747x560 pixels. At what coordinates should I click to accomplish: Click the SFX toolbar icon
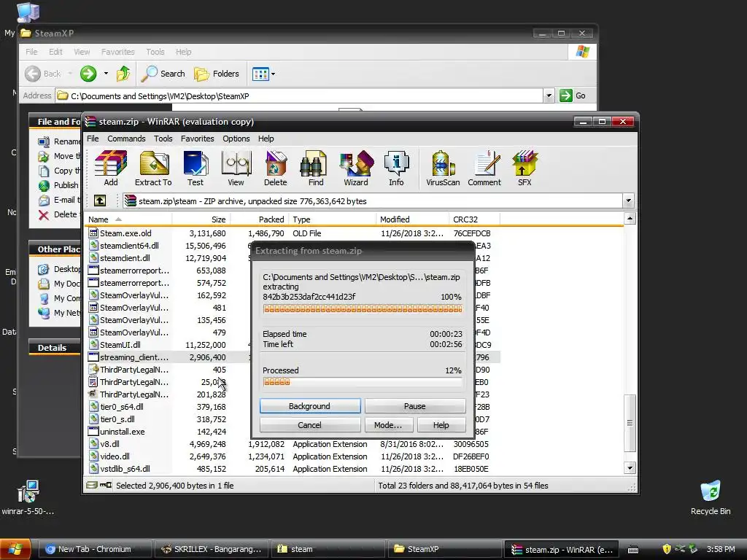tap(525, 168)
